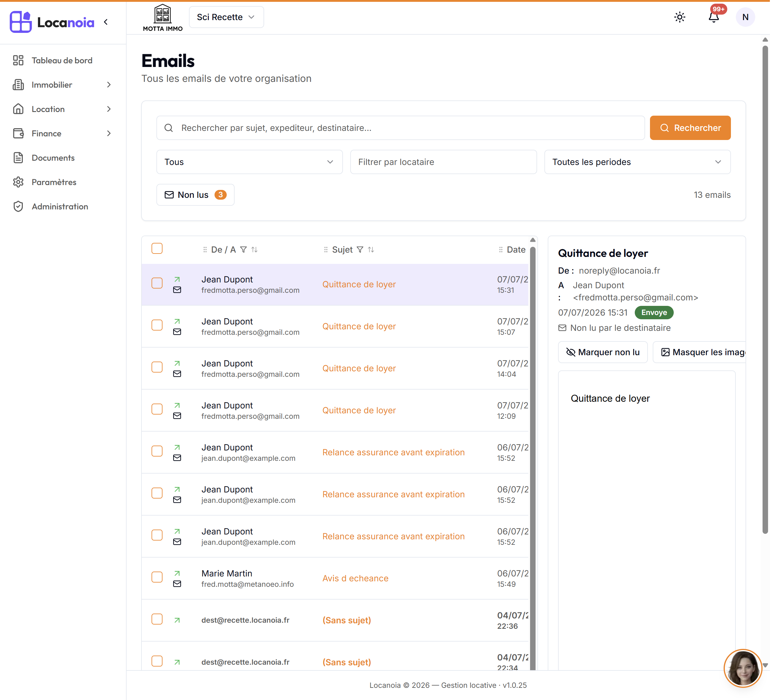Click the filter icon next to De / A
The image size is (779, 700).
point(243,250)
